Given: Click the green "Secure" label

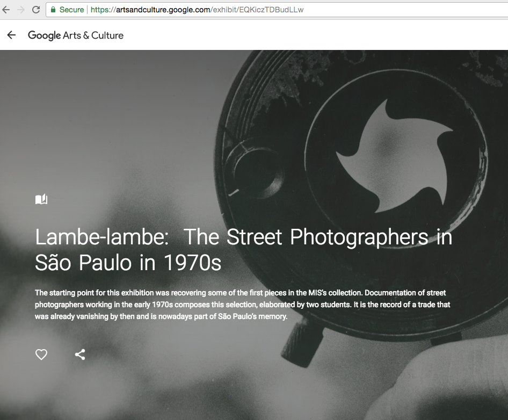Looking at the screenshot, I should (71, 10).
